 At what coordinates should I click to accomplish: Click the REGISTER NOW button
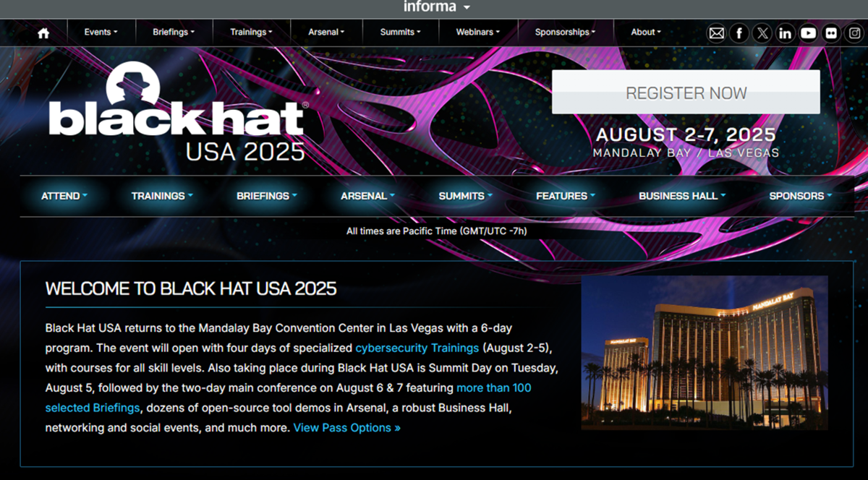pyautogui.click(x=686, y=93)
